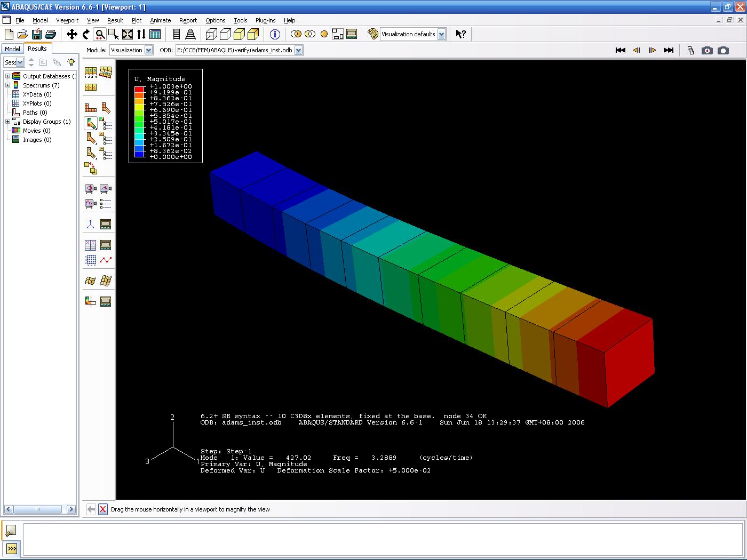
Task: Open the Plug-ins menu
Action: point(266,20)
